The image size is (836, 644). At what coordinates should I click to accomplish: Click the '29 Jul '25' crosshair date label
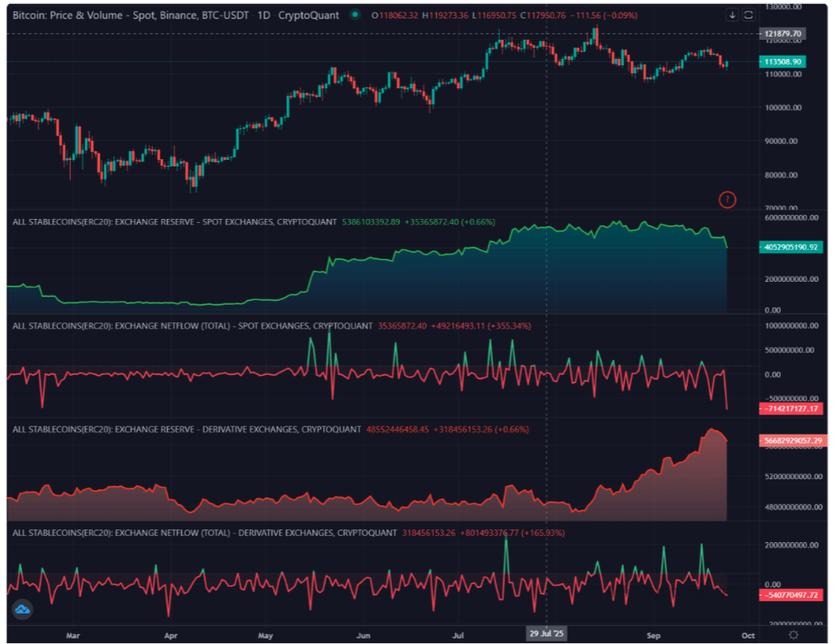coord(547,635)
